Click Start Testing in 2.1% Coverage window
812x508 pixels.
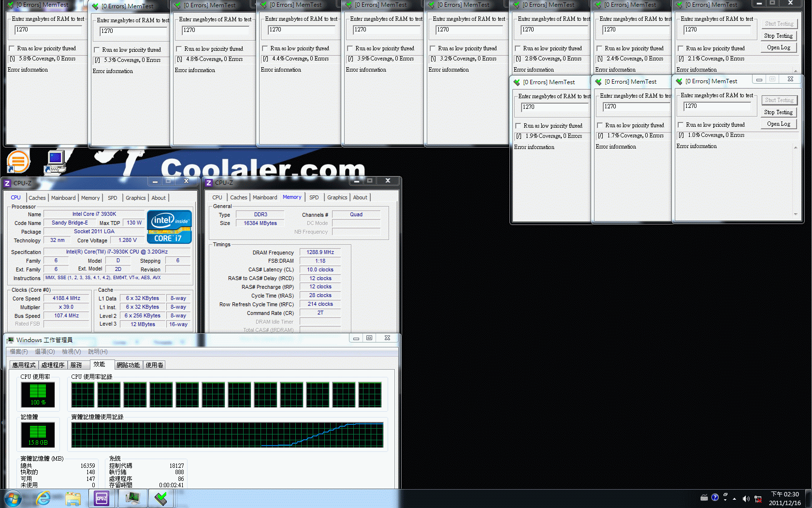click(779, 24)
